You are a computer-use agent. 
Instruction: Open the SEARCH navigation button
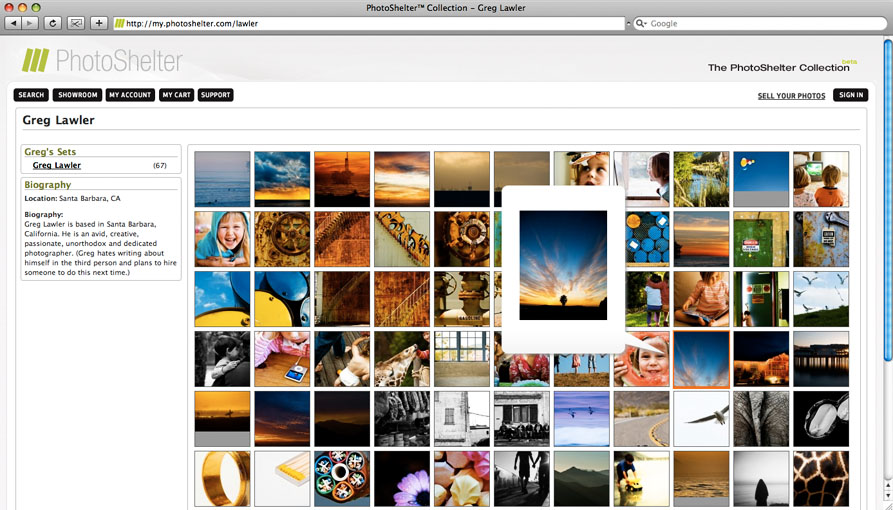point(31,95)
